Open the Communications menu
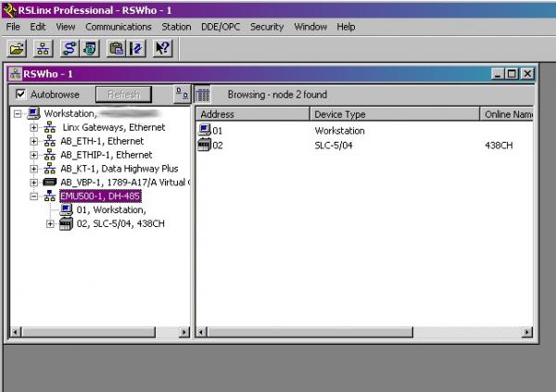The image size is (556, 392). 119,27
